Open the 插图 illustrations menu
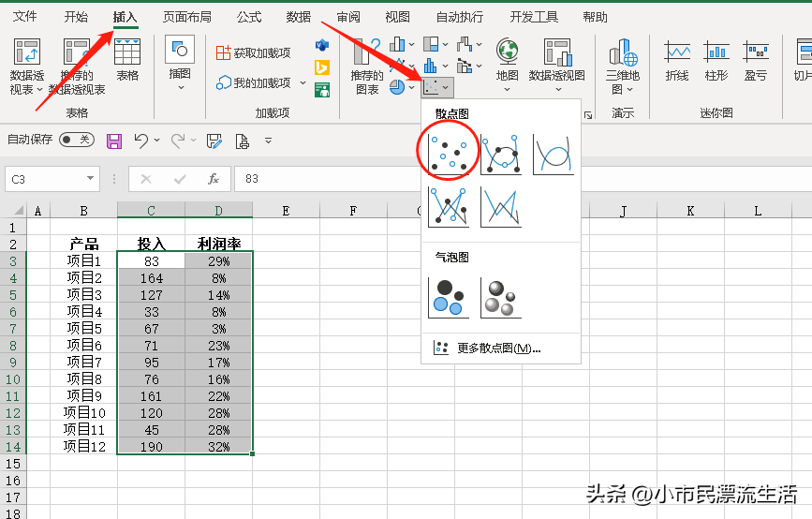 pos(180,64)
